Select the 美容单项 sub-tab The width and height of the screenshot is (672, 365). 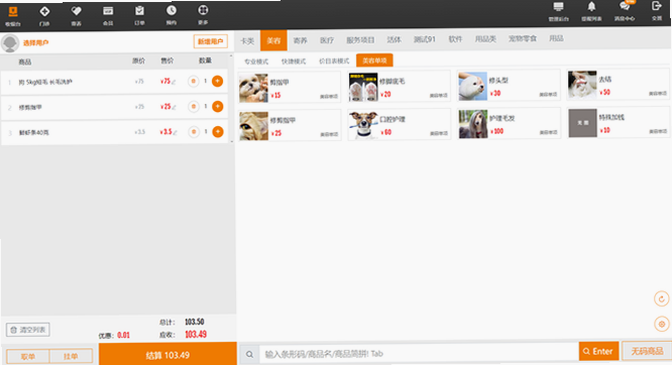coord(374,60)
